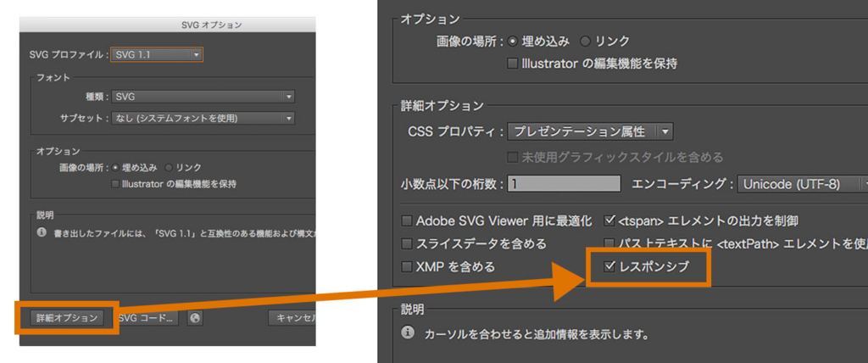
Task: Open the SVG profile dropdown showing SVG 1.1
Action: click(x=157, y=54)
